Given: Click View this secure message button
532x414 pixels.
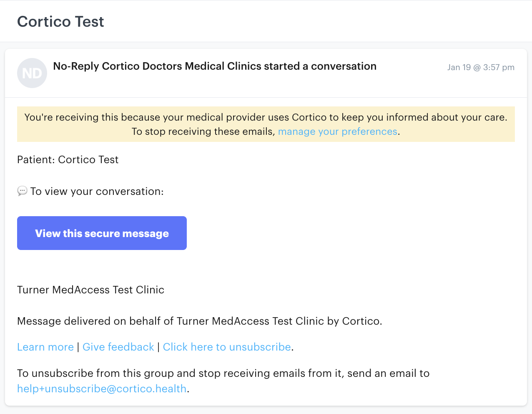Looking at the screenshot, I should pyautogui.click(x=102, y=233).
